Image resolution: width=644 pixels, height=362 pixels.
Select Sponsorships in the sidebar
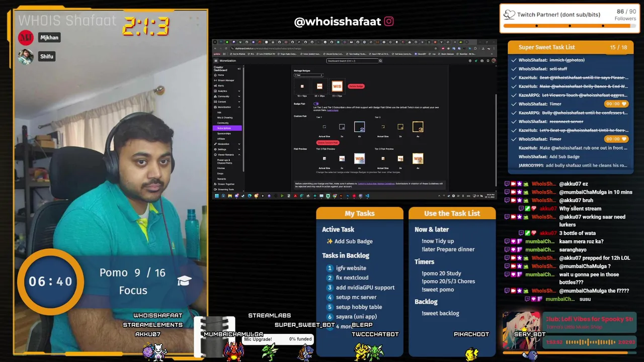[224, 133]
